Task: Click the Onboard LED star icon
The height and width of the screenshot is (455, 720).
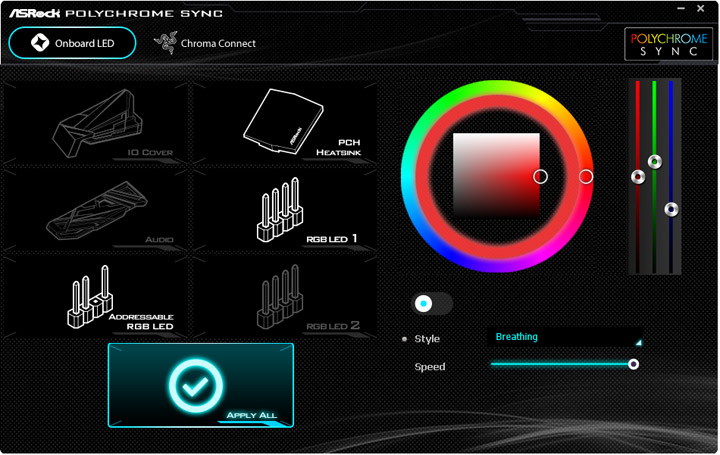Action: 40,43
